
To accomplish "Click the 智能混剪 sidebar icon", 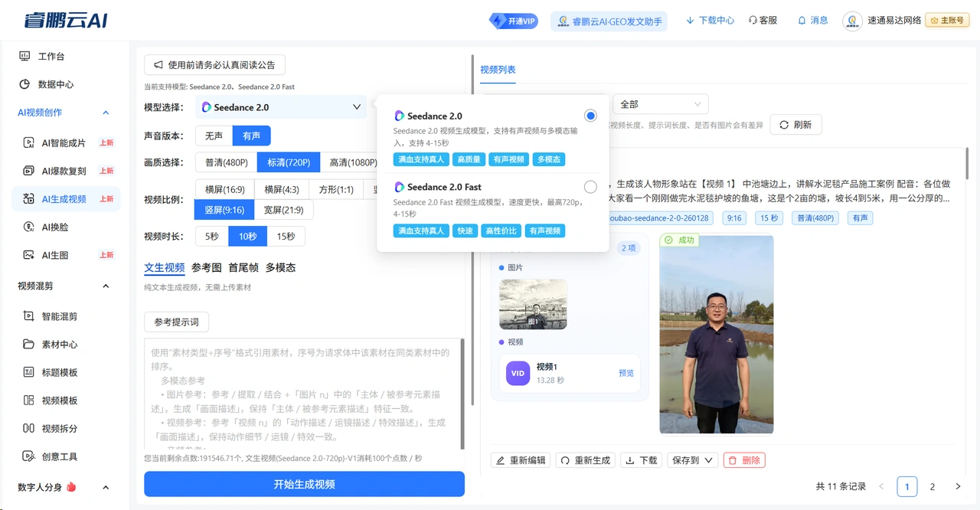I will click(x=28, y=316).
